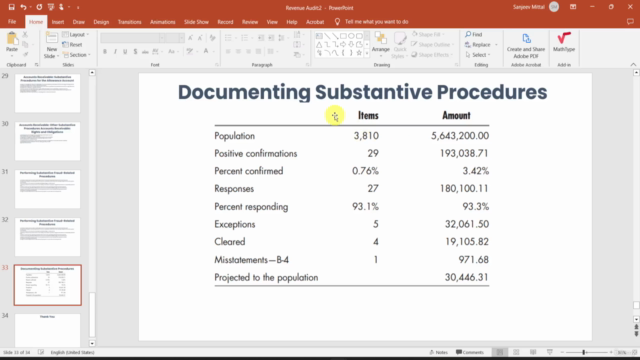Screen dimensions: 640x360
Task: Select the star shape in shapes gallery
Action: (x=359, y=53)
